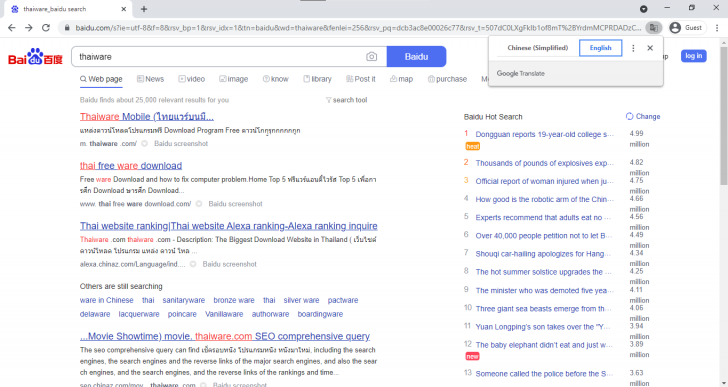Screen dimensions: 728x387
Task: Click the address bar URL
Action: pyautogui.click(x=358, y=28)
